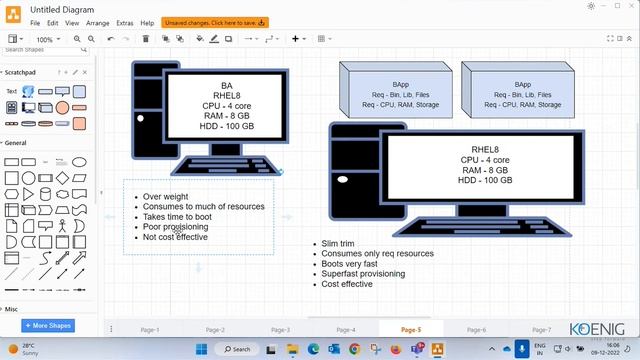Open the Insert plus dropdown
Image resolution: width=640 pixels, height=360 pixels.
[299, 39]
